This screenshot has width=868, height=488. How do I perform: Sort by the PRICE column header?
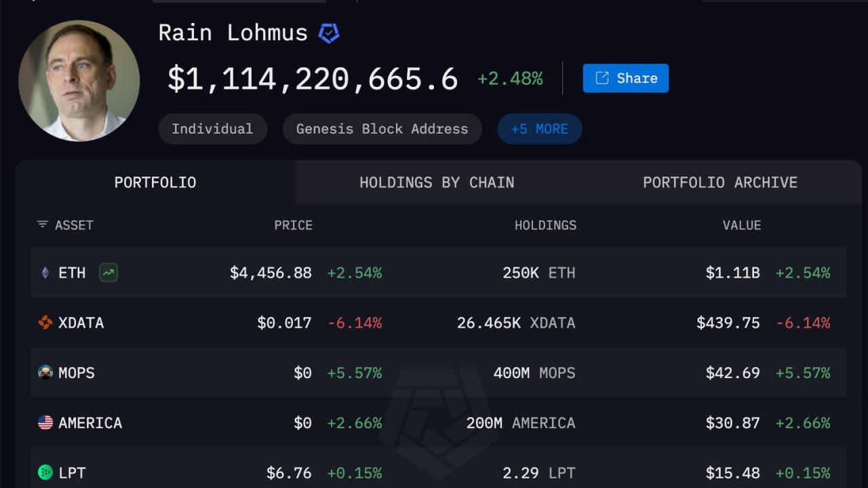(294, 225)
